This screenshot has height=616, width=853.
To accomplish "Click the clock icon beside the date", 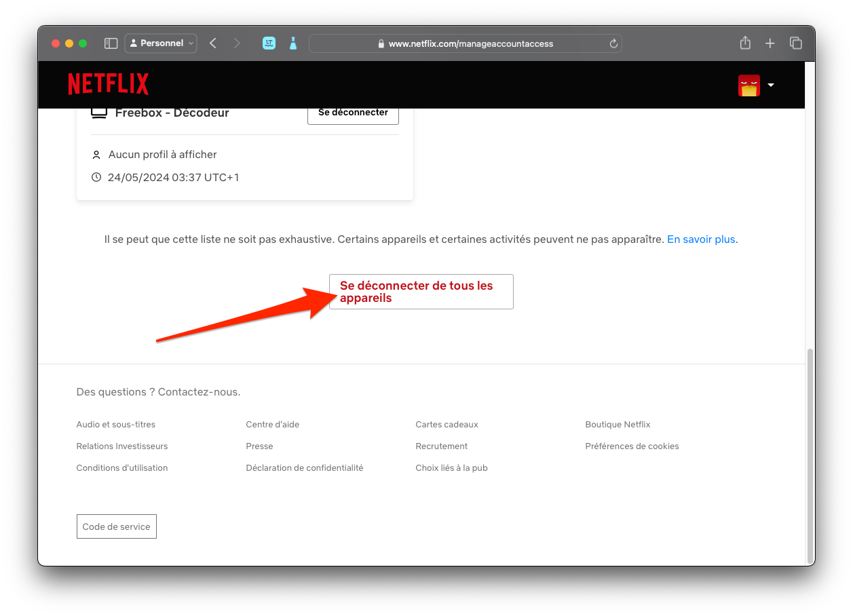I will (x=96, y=177).
